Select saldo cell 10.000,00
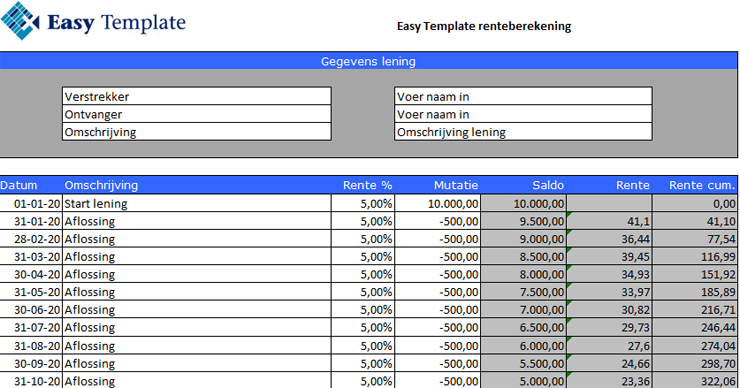Viewport: 740px width, 388px height. [524, 203]
